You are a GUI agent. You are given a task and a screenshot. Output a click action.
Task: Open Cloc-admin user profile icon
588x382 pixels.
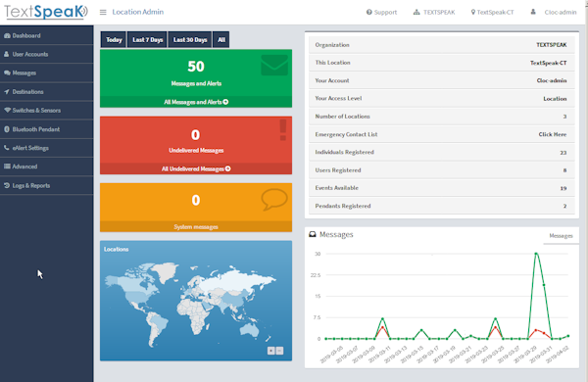533,12
